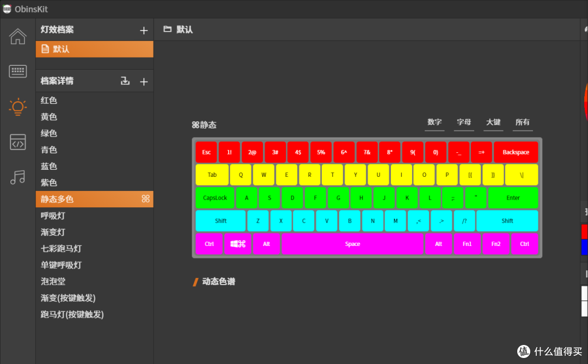Click the right cyan Shift key
Screen dimensions: 588x364
pos(507,221)
